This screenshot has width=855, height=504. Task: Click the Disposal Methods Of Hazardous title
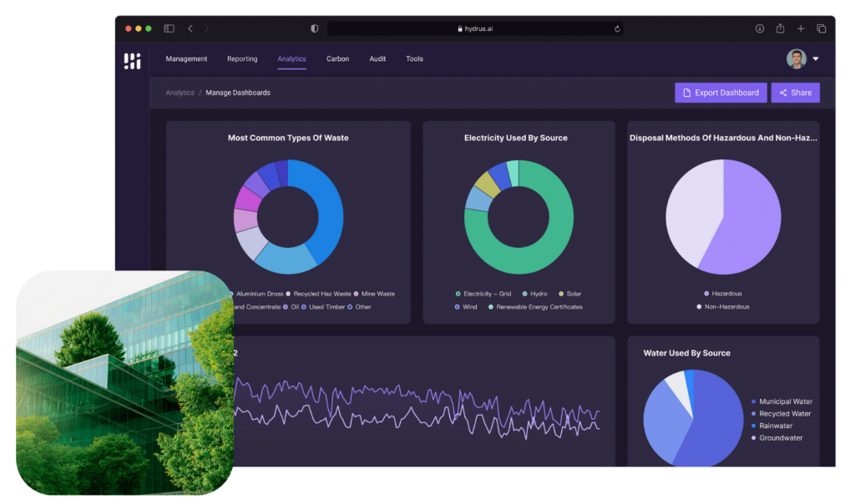pos(723,138)
